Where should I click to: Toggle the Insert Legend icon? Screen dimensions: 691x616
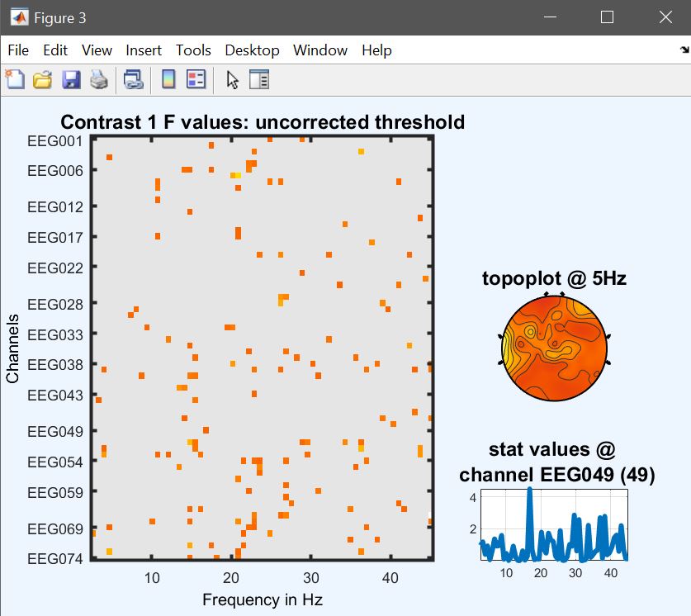tap(196, 80)
